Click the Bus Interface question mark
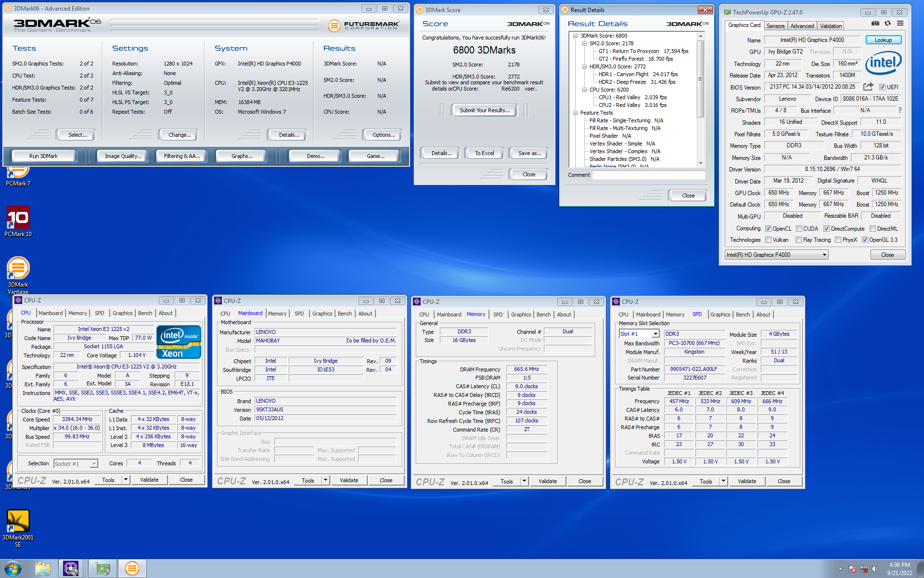The height and width of the screenshot is (578, 924). (899, 110)
